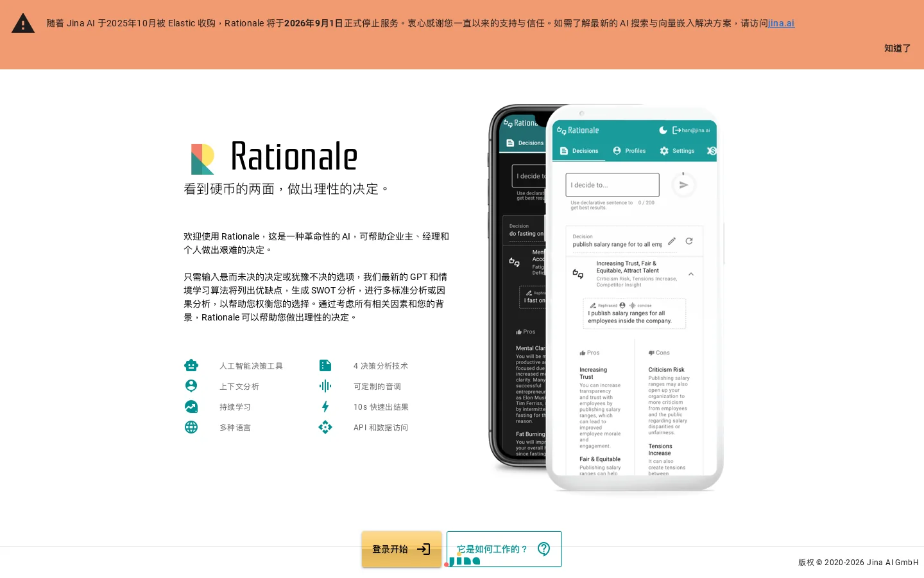This screenshot has width=924, height=578.
Task: Click the warning triangle icon in the banner
Action: (x=23, y=23)
